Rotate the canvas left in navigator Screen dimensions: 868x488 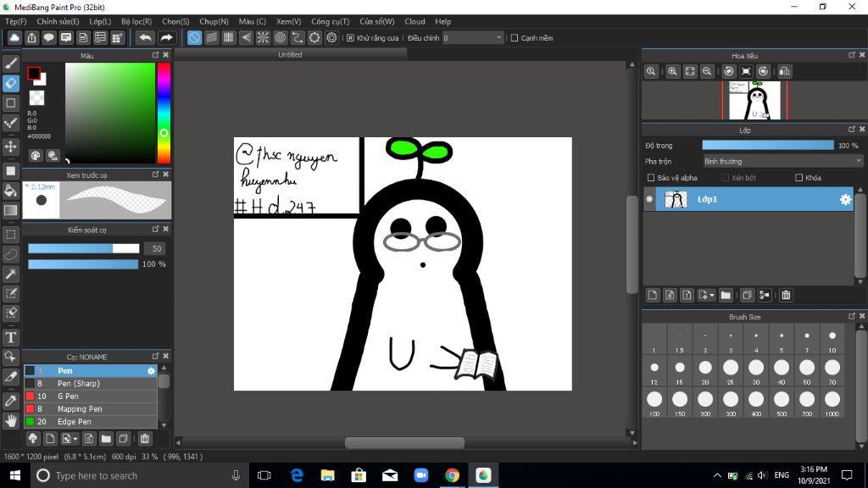729,71
